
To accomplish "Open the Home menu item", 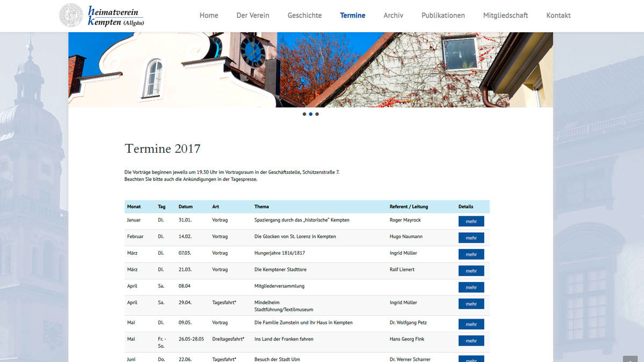I will [x=209, y=16].
